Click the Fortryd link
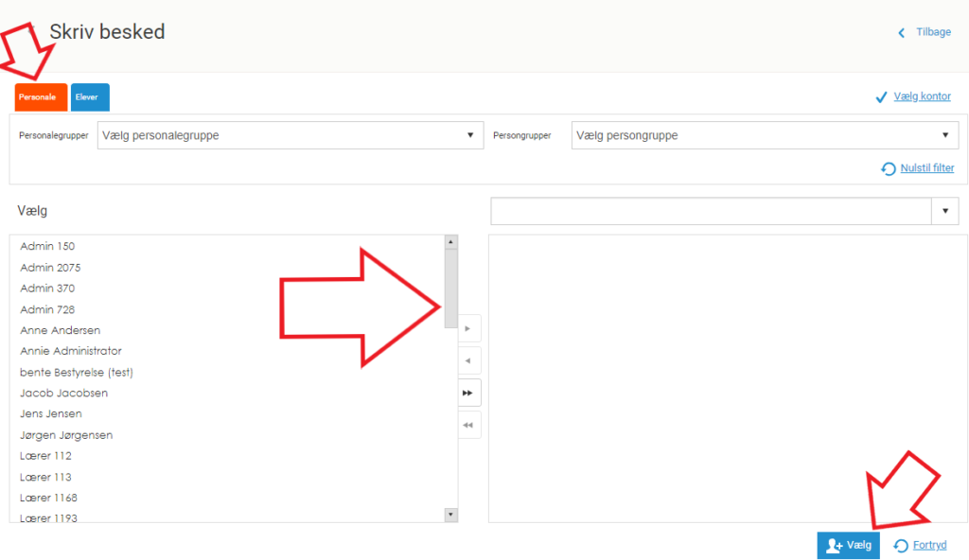 tap(929, 545)
